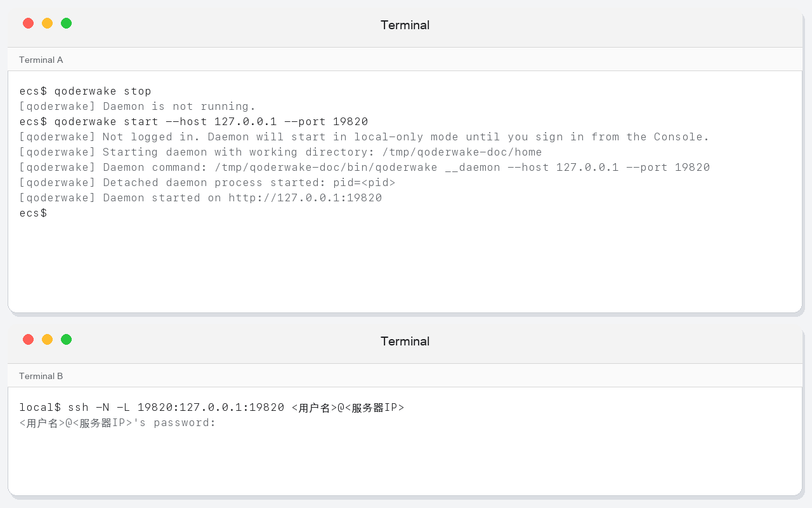Click the 'Daemon is not running' output line
The height and width of the screenshot is (508, 812).
pos(138,107)
